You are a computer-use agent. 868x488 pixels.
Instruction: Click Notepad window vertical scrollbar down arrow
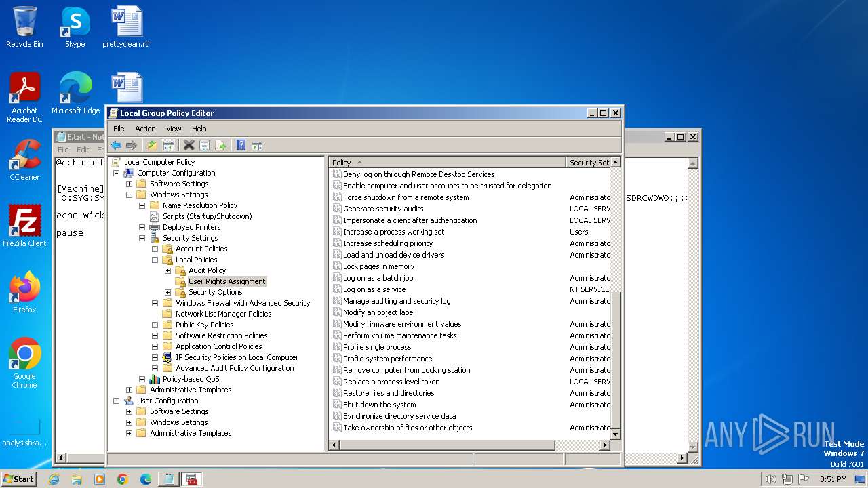coord(693,447)
